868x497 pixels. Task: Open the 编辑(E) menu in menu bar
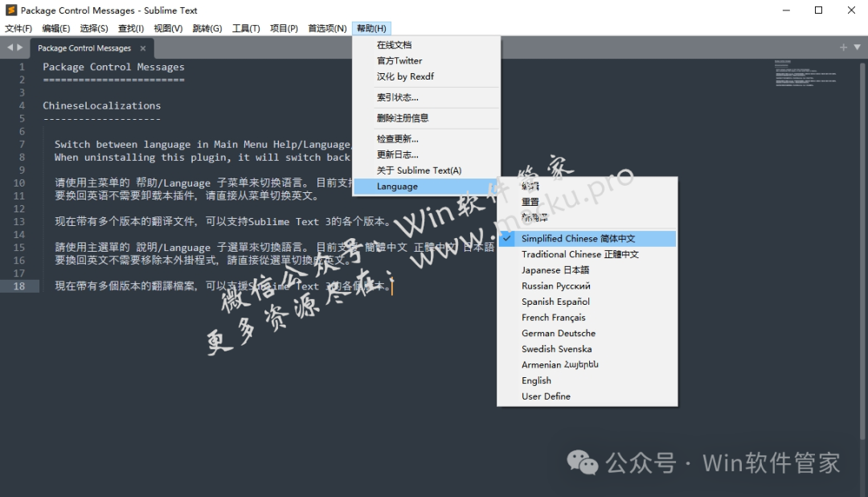(x=56, y=28)
